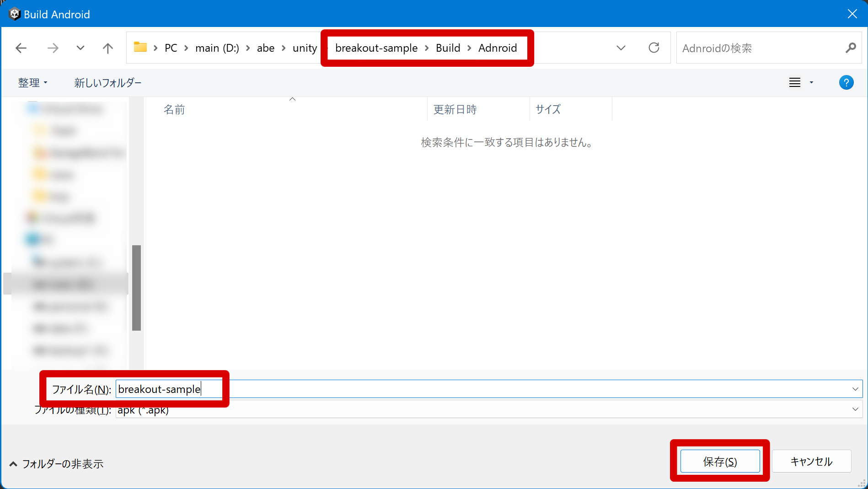The height and width of the screenshot is (489, 868).
Task: Click the 保存(S) save button
Action: (720, 461)
